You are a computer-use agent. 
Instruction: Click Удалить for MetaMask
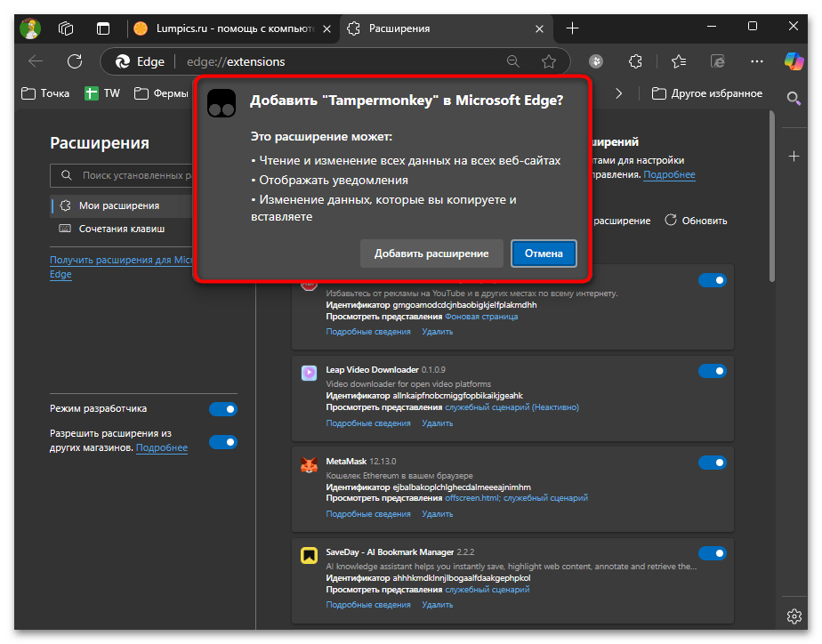437,514
